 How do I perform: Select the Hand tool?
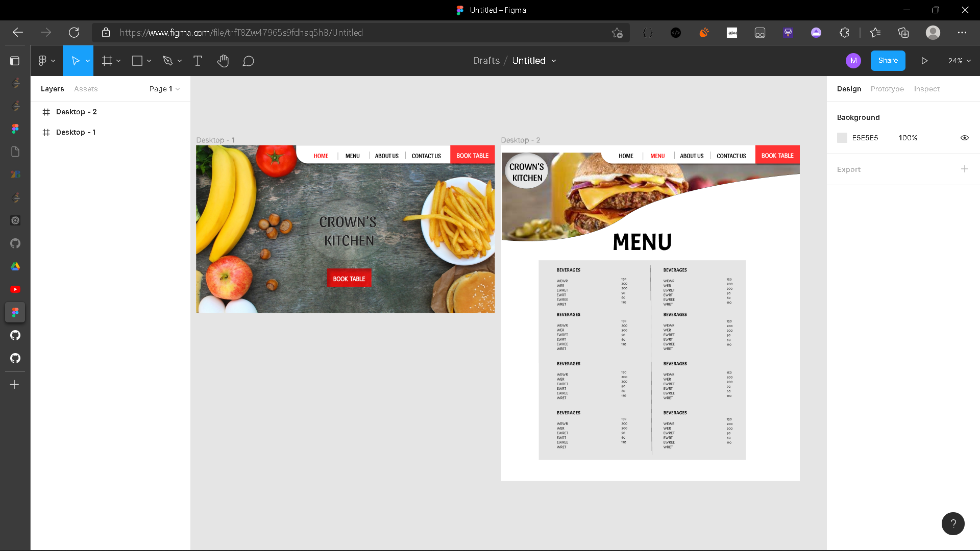[x=223, y=61]
